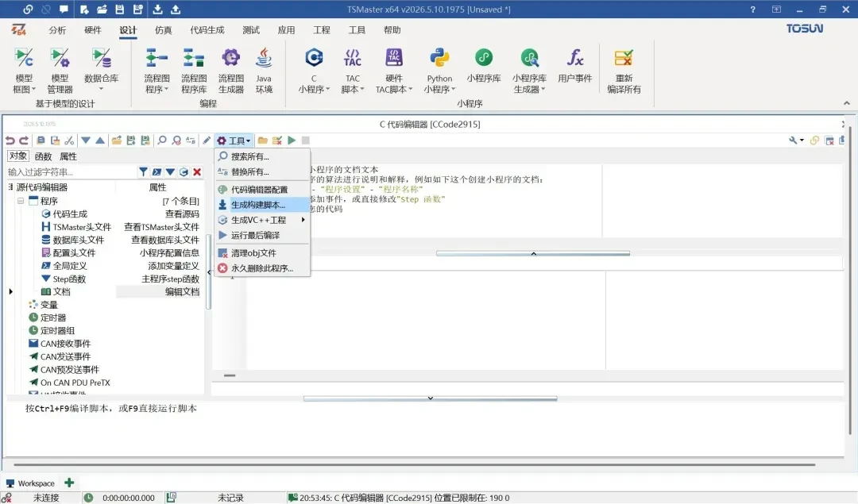Screen dimensions: 858x504
Task: Open the comment bubble icon in title bar
Action: point(64,10)
